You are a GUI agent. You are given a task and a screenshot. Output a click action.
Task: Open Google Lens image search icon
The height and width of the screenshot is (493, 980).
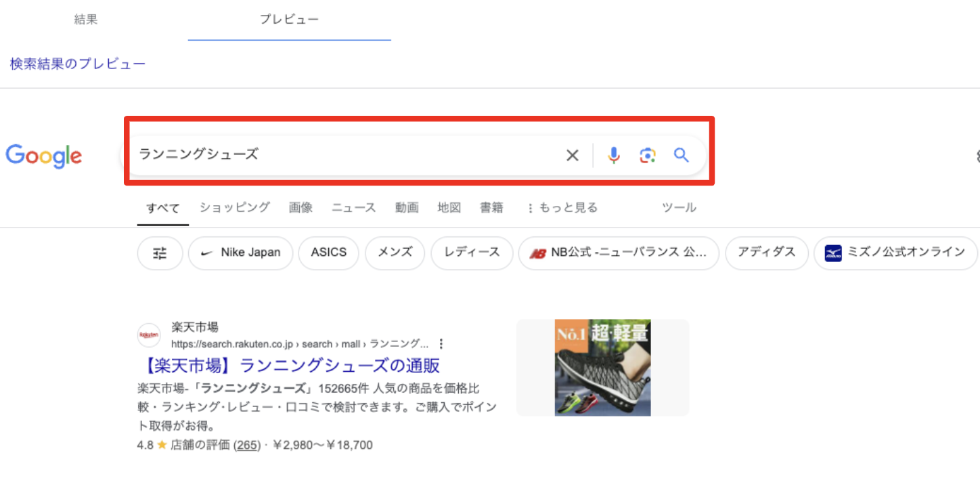click(x=648, y=156)
